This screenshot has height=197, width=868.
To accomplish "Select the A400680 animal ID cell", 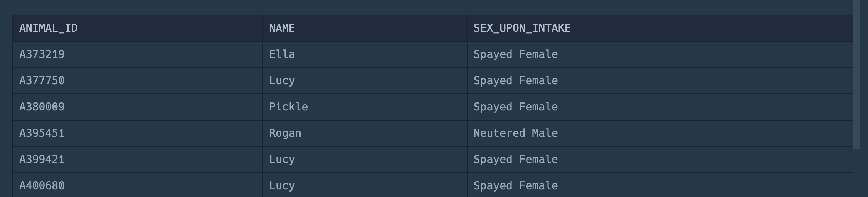I will tap(138, 185).
